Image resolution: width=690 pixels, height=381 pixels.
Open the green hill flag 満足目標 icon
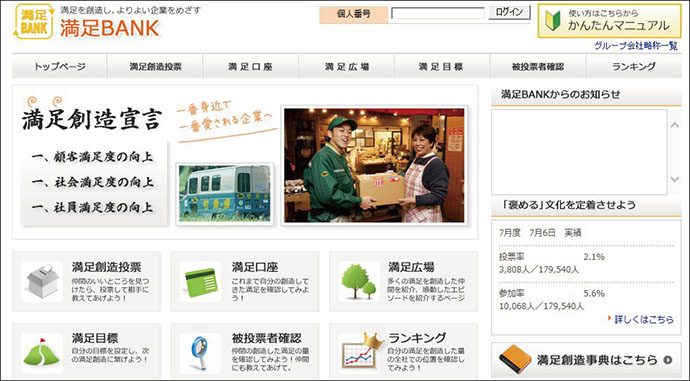click(x=42, y=353)
